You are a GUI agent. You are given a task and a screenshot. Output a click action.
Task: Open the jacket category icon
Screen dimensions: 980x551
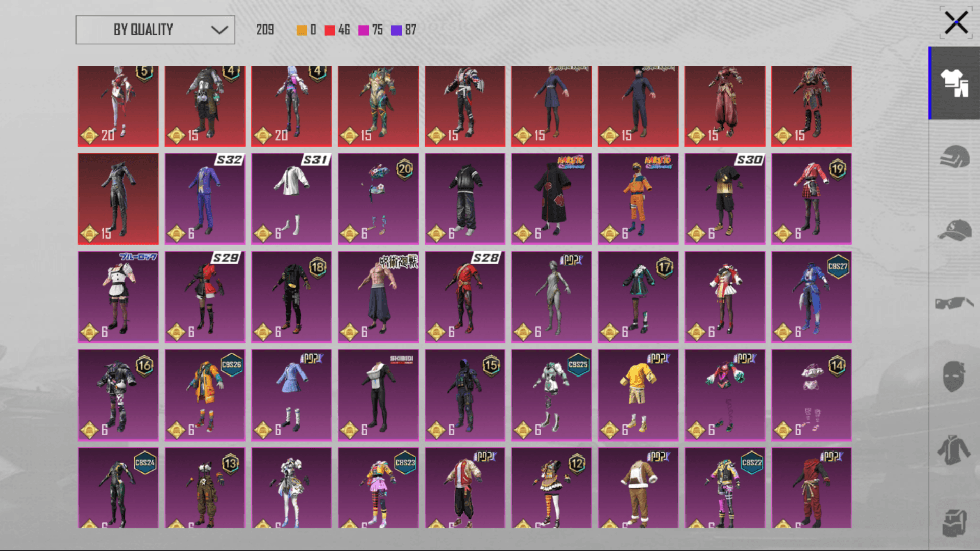point(953,450)
